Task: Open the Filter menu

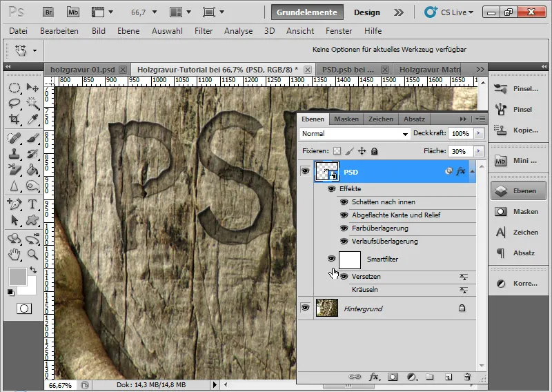Action: point(204,31)
